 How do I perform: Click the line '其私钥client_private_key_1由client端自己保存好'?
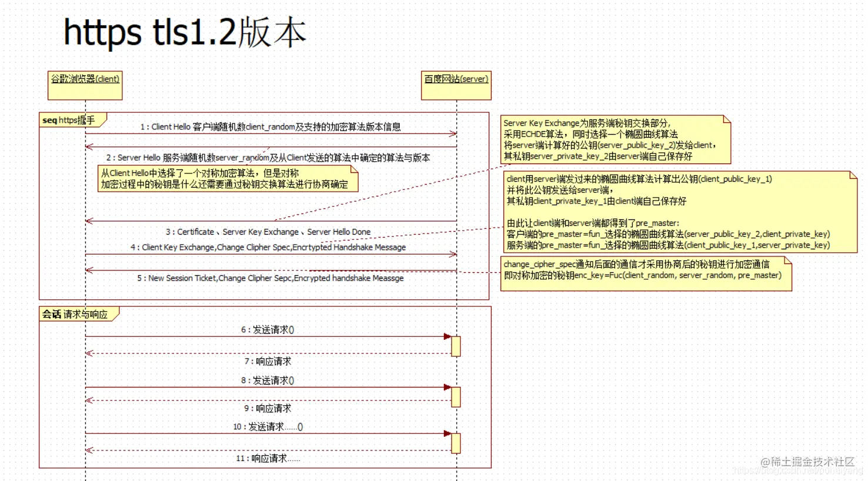pyautogui.click(x=596, y=201)
